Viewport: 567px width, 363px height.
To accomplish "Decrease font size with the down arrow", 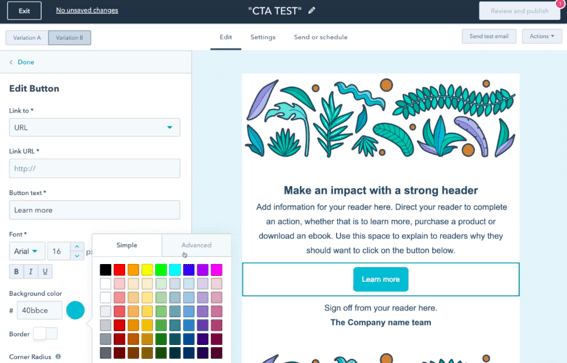I will click(x=77, y=256).
